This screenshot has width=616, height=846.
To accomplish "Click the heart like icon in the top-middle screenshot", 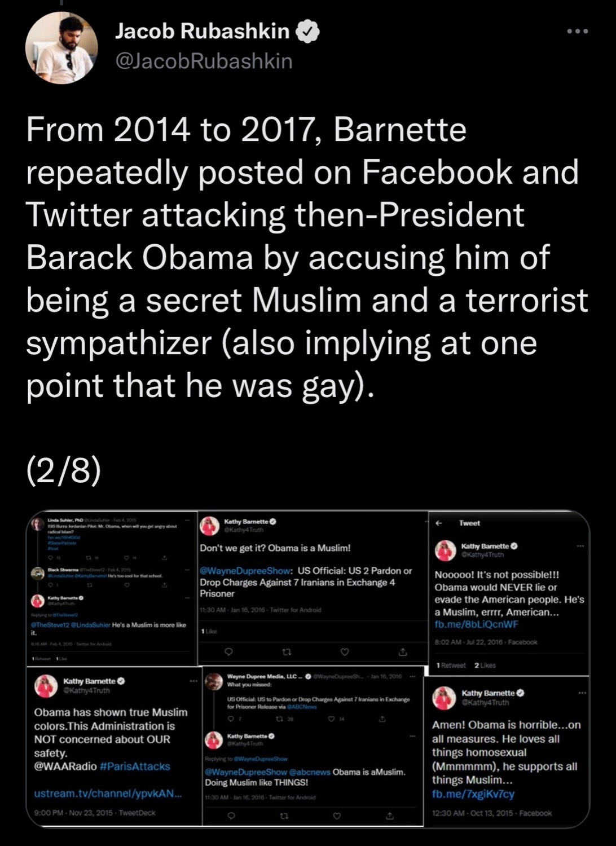I will (x=345, y=652).
